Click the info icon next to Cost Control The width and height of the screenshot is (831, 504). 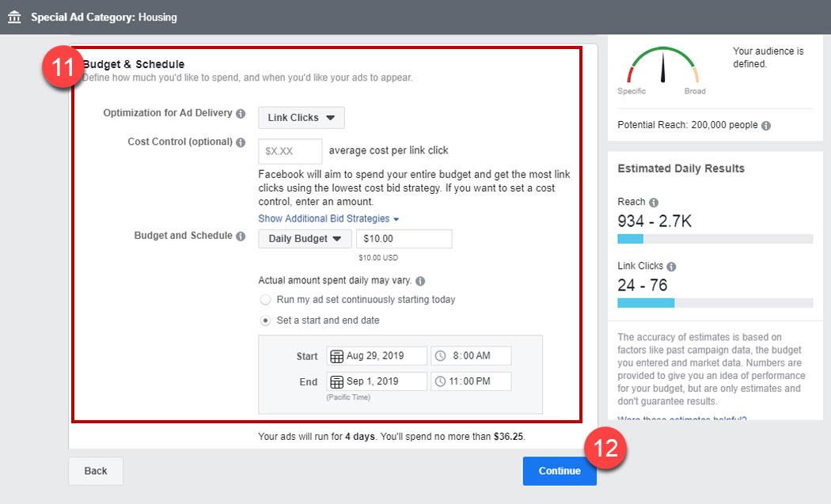click(241, 142)
